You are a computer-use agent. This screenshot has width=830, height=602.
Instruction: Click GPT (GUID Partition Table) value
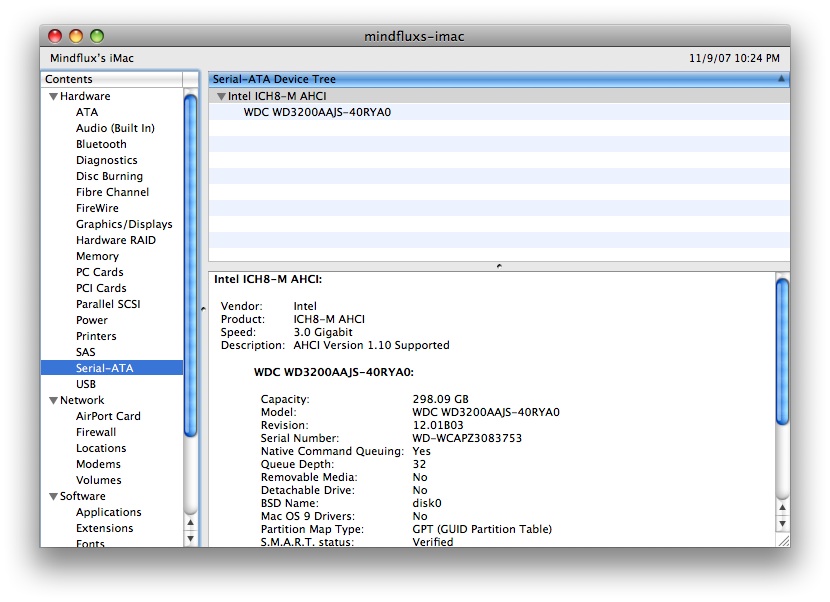(x=482, y=529)
